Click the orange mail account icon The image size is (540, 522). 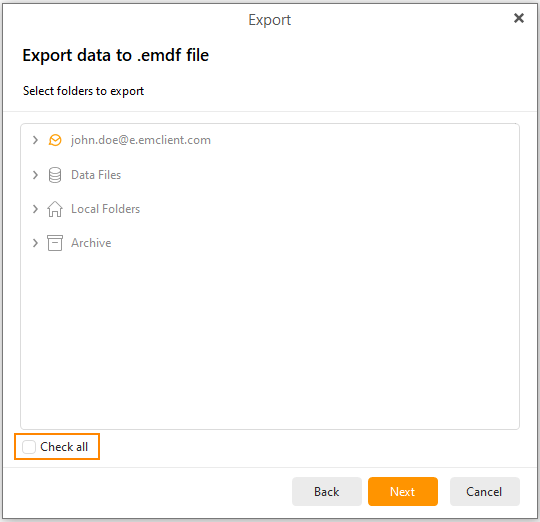[x=55, y=140]
